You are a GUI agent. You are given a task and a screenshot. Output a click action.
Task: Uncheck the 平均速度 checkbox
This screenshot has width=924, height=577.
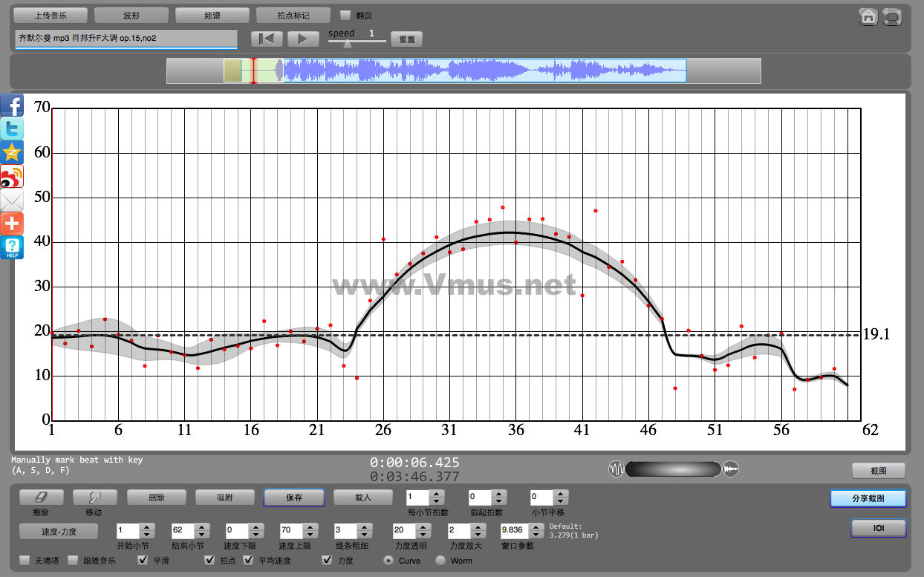[249, 561]
